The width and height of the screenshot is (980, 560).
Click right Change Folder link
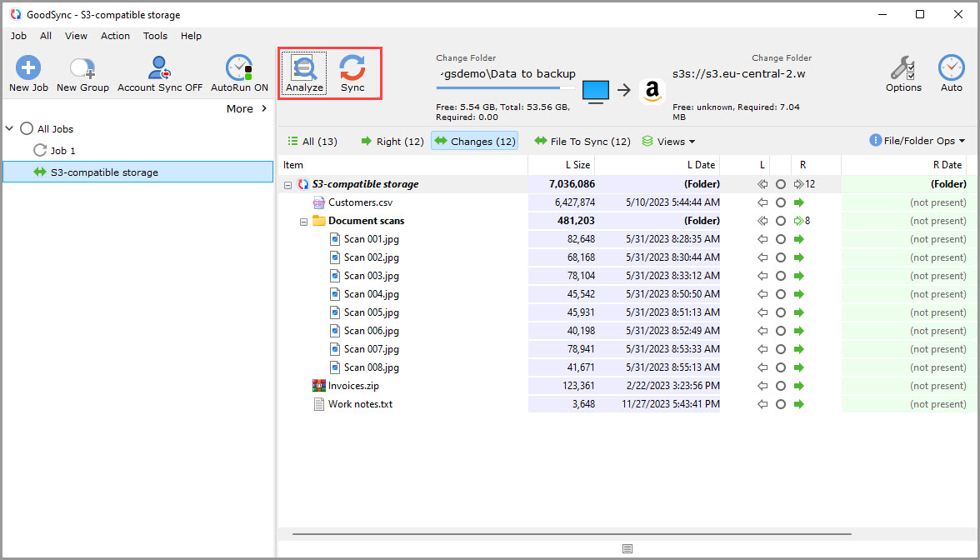[782, 57]
